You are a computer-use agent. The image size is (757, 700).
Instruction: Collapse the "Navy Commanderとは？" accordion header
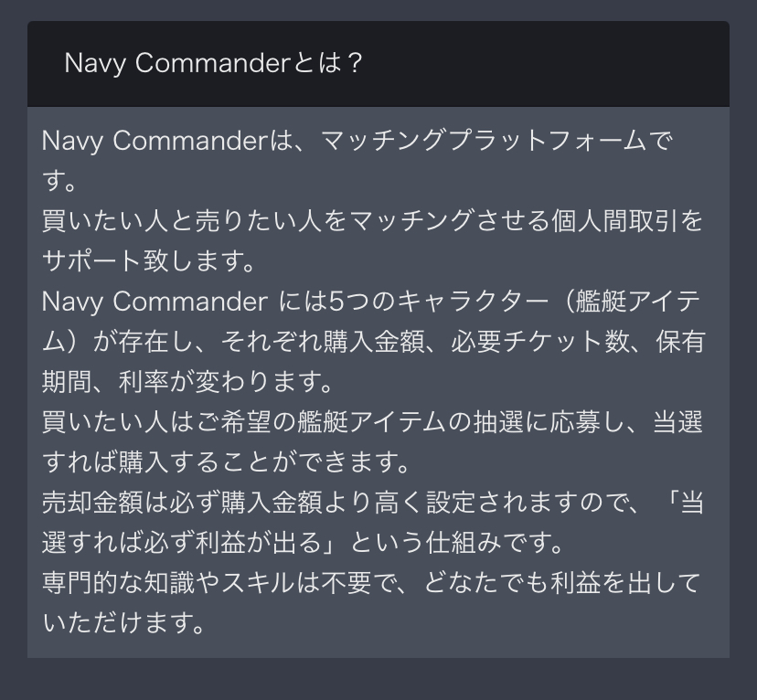[378, 64]
